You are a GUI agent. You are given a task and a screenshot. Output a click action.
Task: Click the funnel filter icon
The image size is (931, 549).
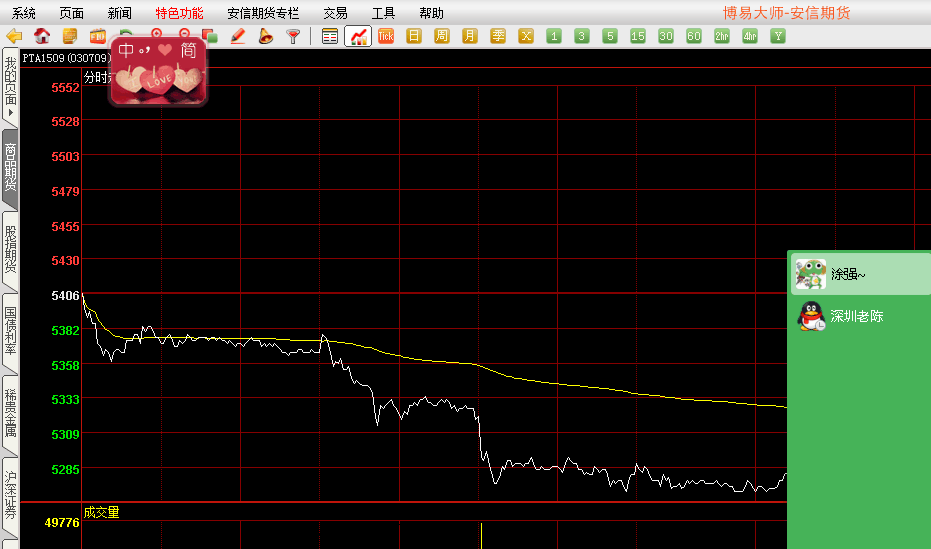293,36
